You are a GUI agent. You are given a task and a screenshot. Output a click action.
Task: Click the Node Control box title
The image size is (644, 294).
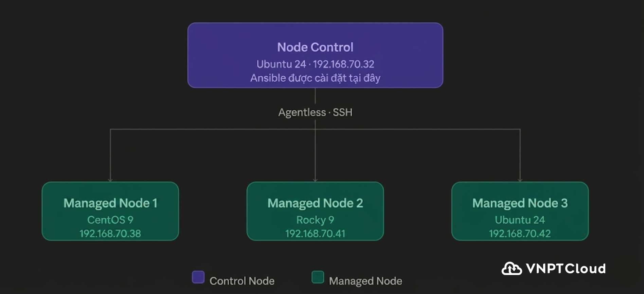point(315,47)
